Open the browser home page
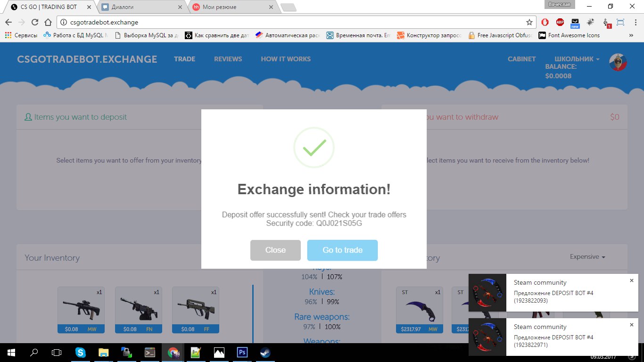Screen dimensions: 644x362 coord(48,22)
